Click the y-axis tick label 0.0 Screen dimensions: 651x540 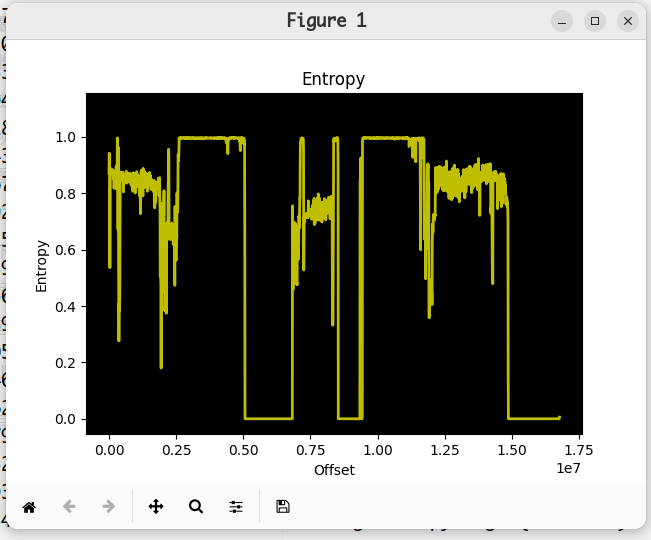[65, 419]
